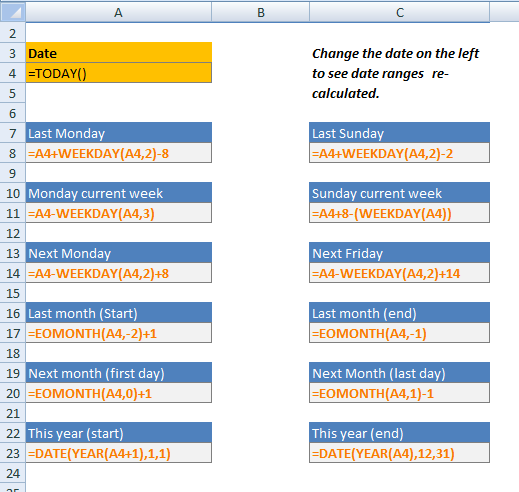This screenshot has width=519, height=492.
Task: Click the orange Date header cell
Action: point(119,53)
